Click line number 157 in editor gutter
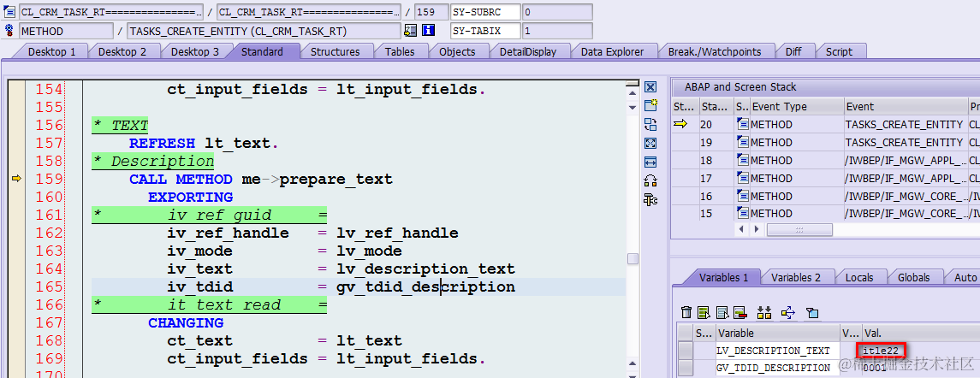Image resolution: width=980 pixels, height=378 pixels. 50,144
